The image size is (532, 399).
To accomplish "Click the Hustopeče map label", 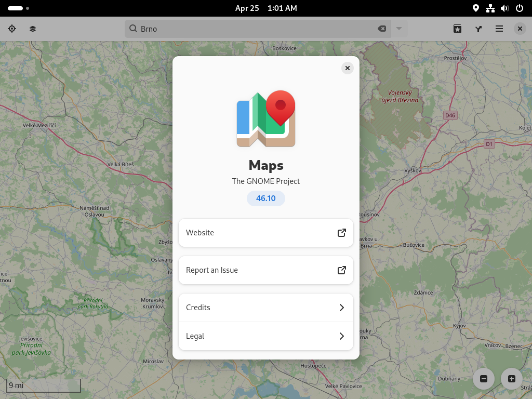I will pos(313,366).
